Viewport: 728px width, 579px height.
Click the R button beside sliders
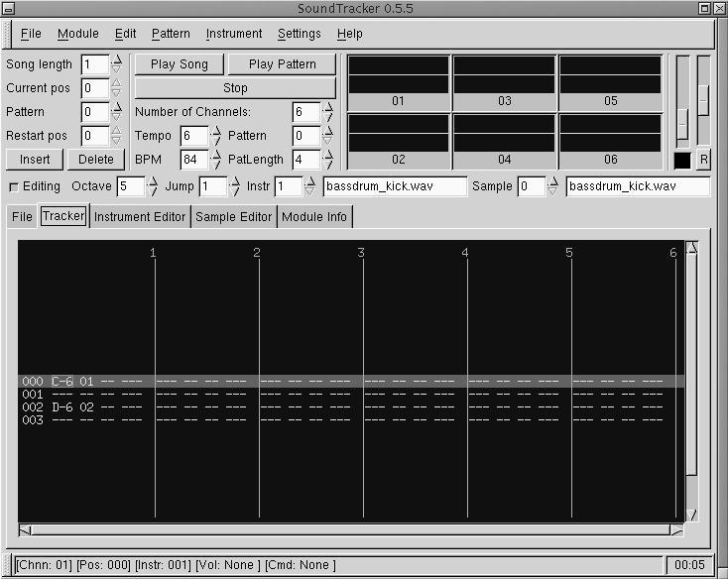[703, 160]
